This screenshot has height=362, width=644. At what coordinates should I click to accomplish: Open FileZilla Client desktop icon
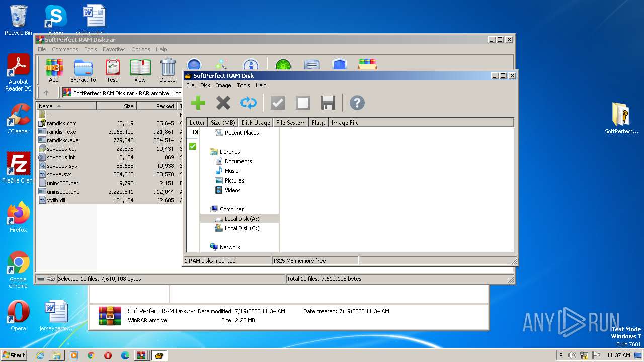point(18,168)
